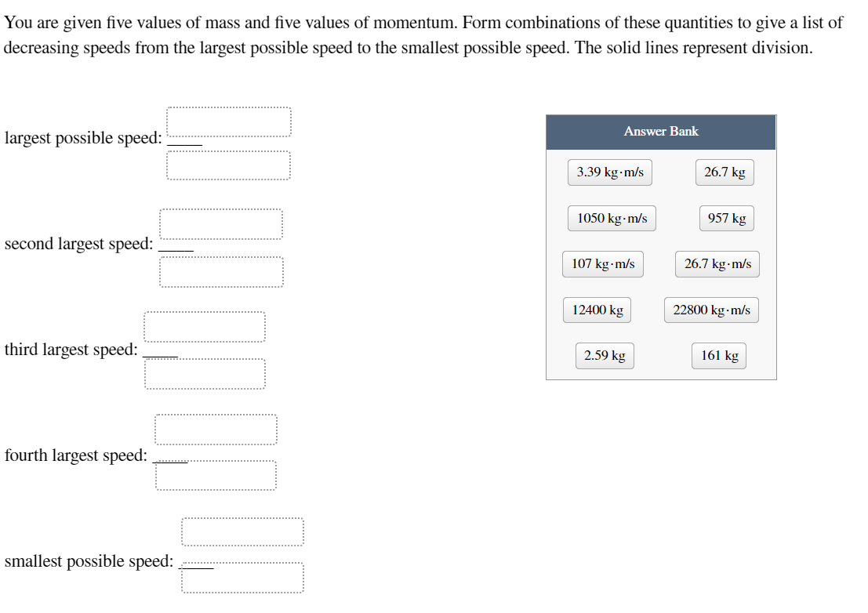Click the largest speed denominator box
This screenshot has width=868, height=613.
[x=228, y=165]
